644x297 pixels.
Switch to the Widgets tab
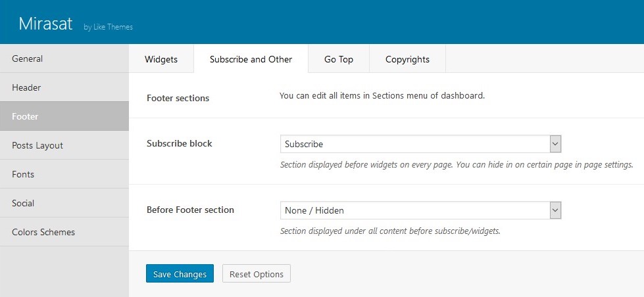pyautogui.click(x=161, y=59)
